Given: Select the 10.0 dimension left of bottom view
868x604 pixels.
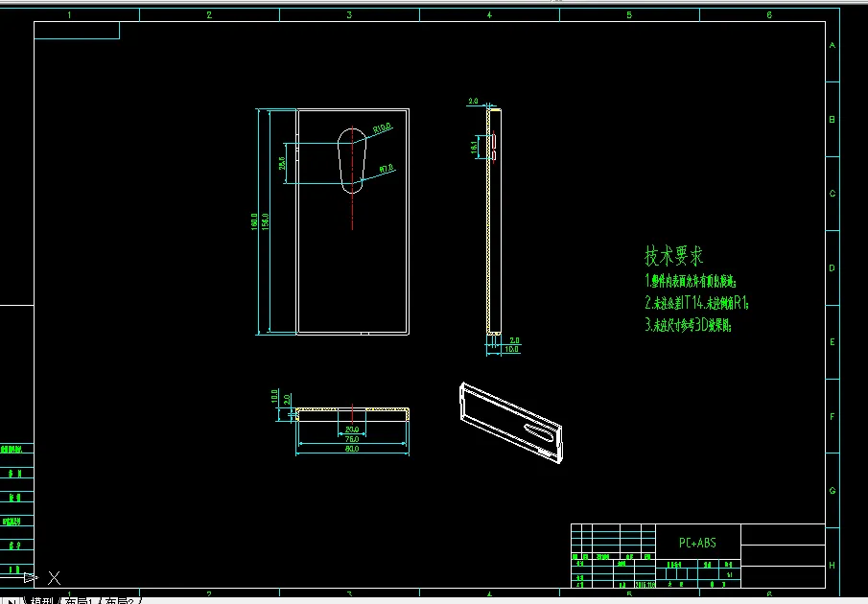Looking at the screenshot, I should (x=274, y=397).
